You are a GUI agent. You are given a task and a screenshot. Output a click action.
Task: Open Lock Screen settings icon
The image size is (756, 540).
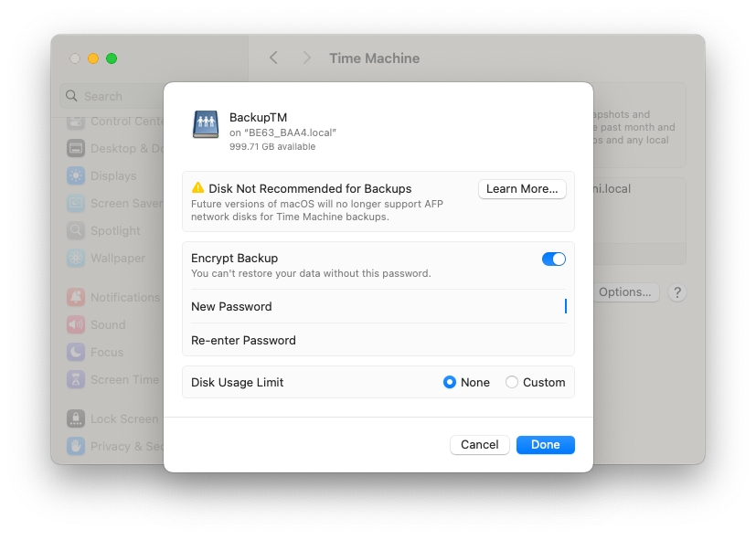tap(76, 418)
